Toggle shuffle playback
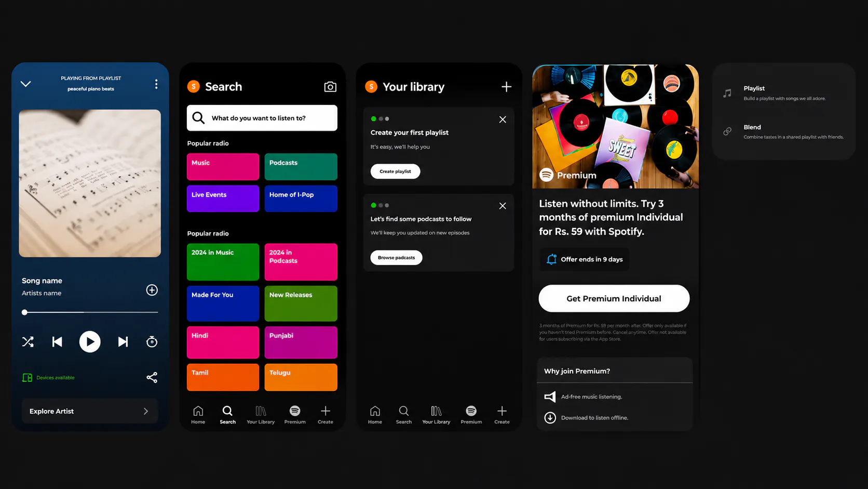 [28, 341]
